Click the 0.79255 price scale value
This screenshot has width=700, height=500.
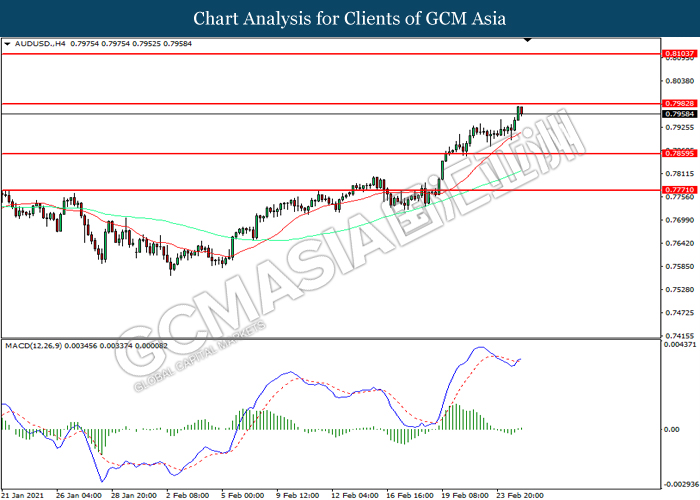tap(679, 127)
